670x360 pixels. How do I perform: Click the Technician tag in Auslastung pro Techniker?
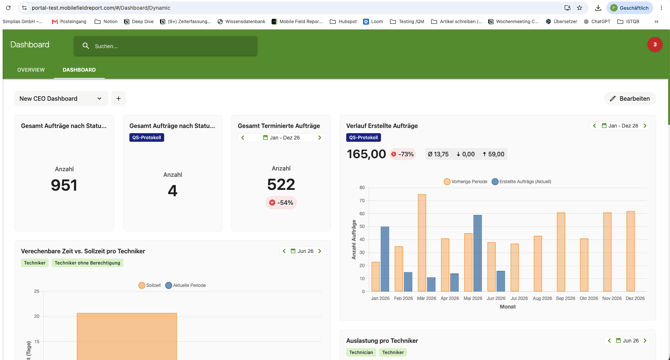361,352
